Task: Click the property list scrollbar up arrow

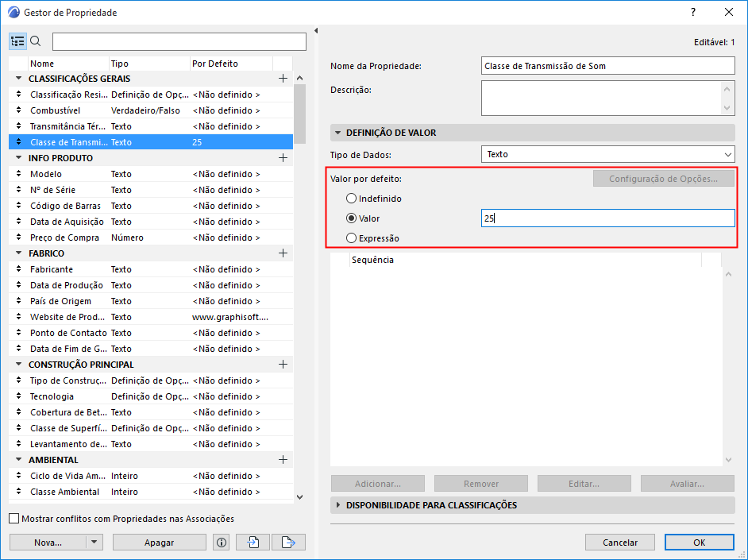Action: tap(299, 78)
